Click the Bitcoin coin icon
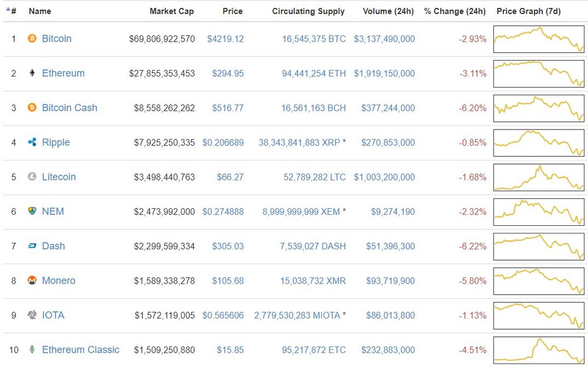This screenshot has height=367, width=588. coord(32,38)
